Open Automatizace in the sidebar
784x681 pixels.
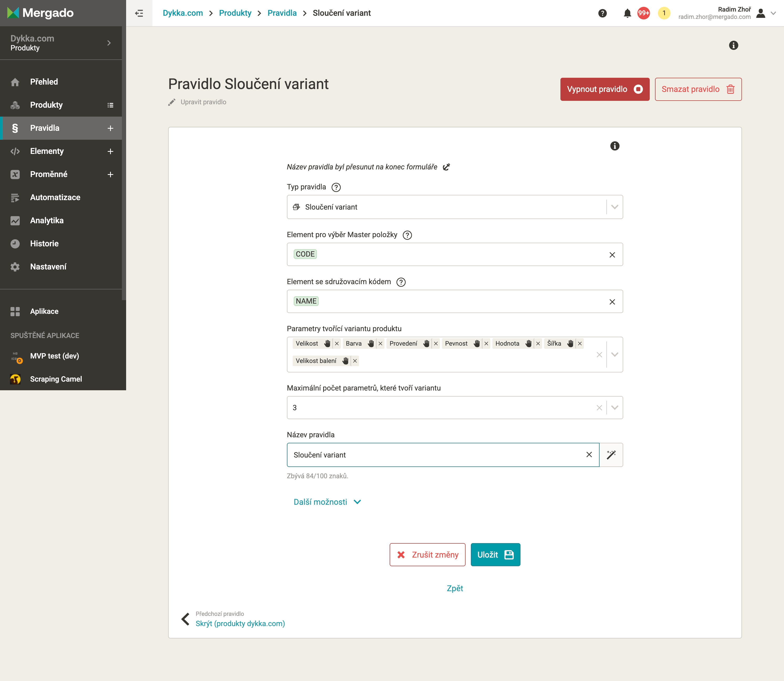pyautogui.click(x=55, y=197)
